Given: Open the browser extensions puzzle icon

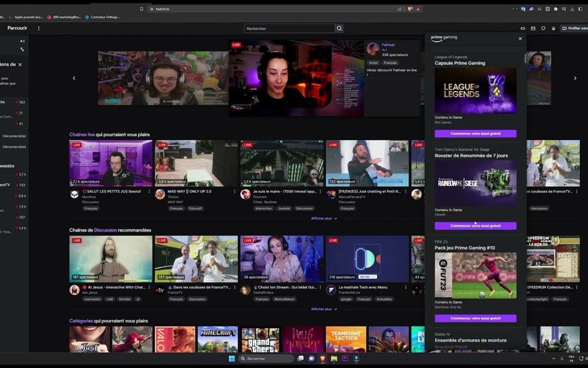Looking at the screenshot, I should pos(556,9).
